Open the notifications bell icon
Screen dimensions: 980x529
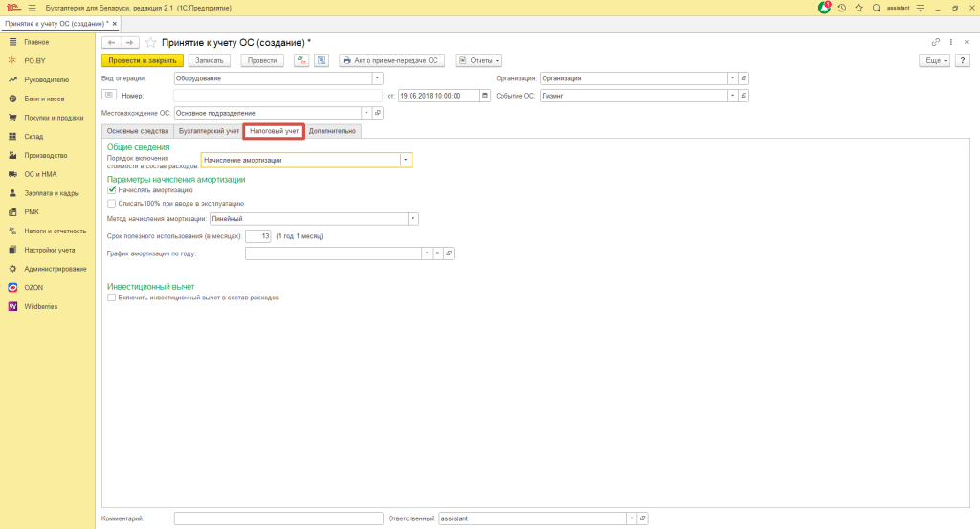824,8
